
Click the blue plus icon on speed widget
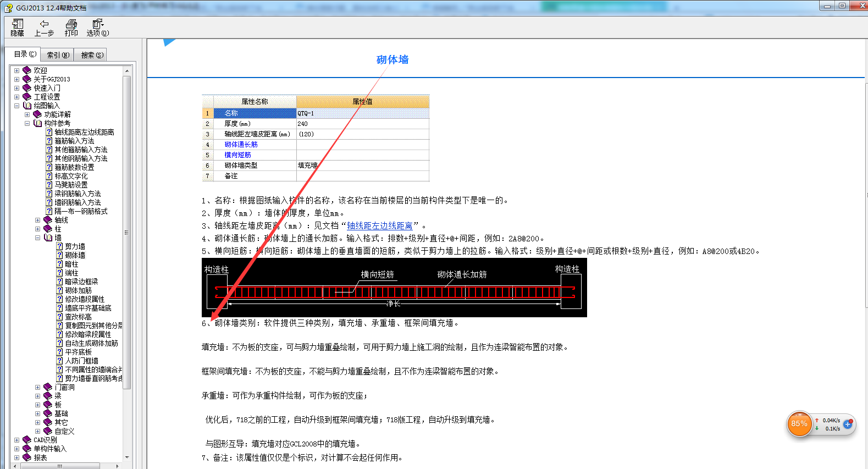coord(848,424)
